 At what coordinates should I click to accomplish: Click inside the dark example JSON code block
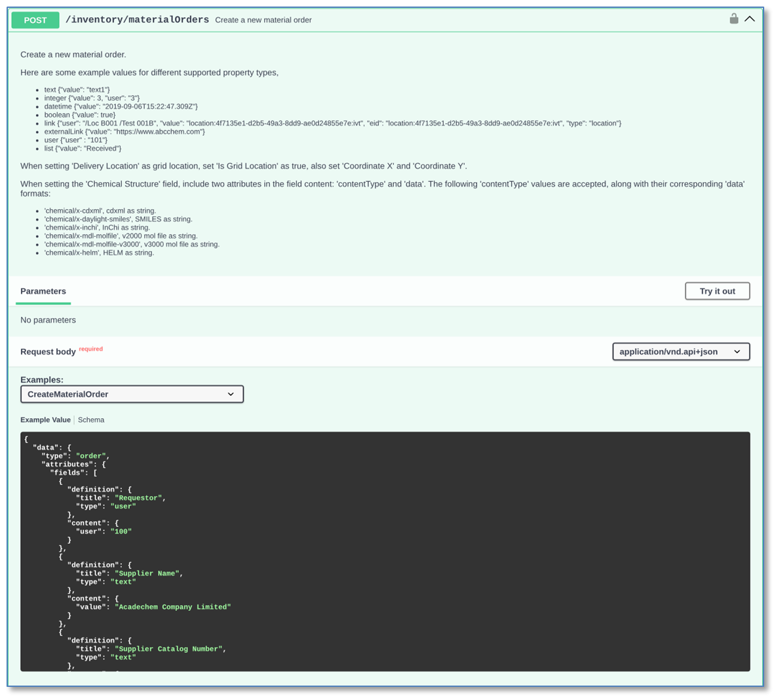coord(385,551)
